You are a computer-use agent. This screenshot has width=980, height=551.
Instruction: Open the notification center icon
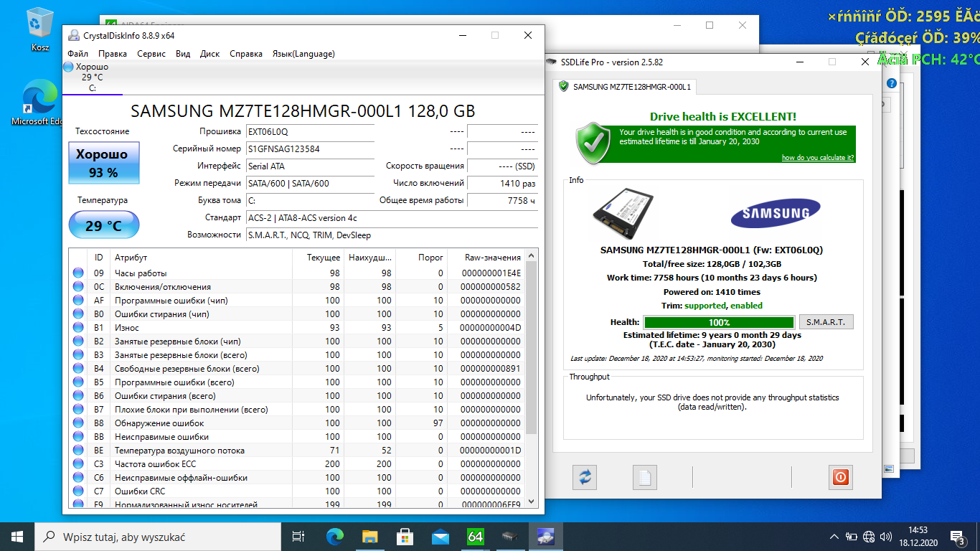(957, 537)
